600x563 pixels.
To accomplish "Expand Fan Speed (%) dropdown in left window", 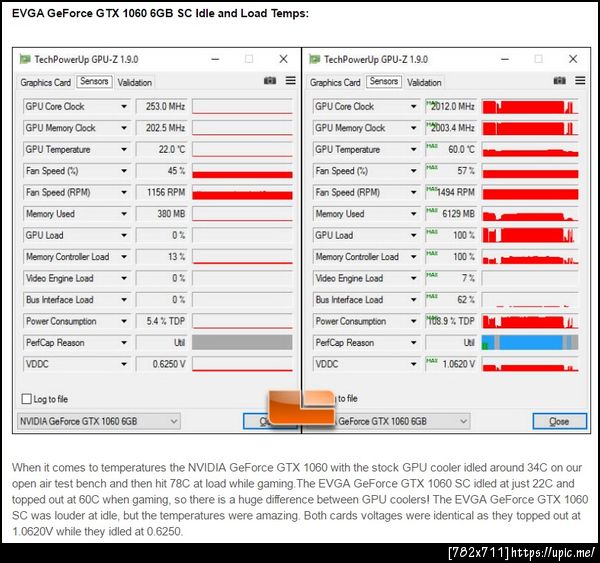I will [x=124, y=171].
